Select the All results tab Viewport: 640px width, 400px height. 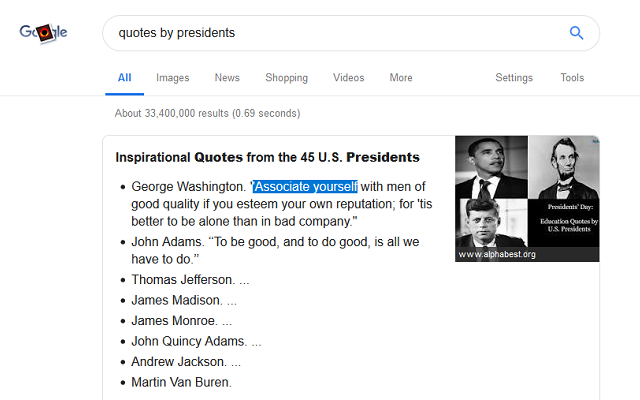[124, 78]
